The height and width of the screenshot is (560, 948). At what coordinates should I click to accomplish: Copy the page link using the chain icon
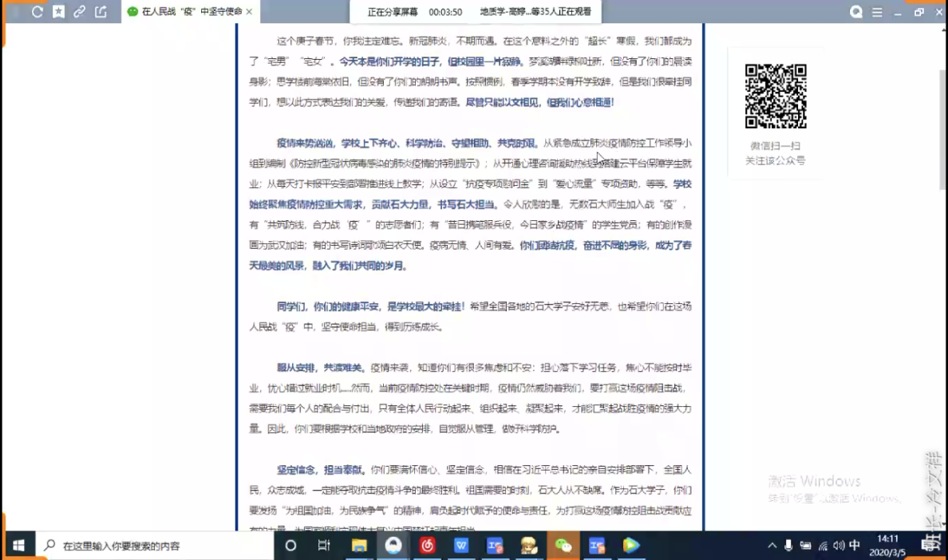point(79,12)
